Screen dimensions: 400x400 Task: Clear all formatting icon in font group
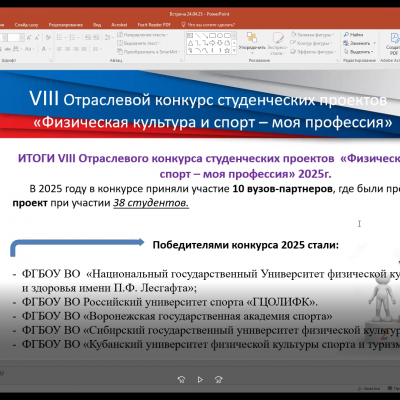point(48,37)
